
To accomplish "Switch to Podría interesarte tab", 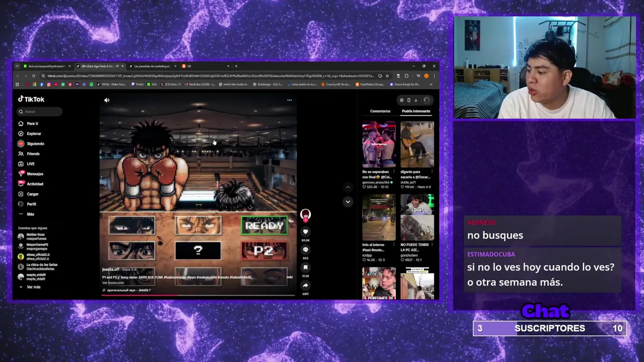I will coord(416,111).
